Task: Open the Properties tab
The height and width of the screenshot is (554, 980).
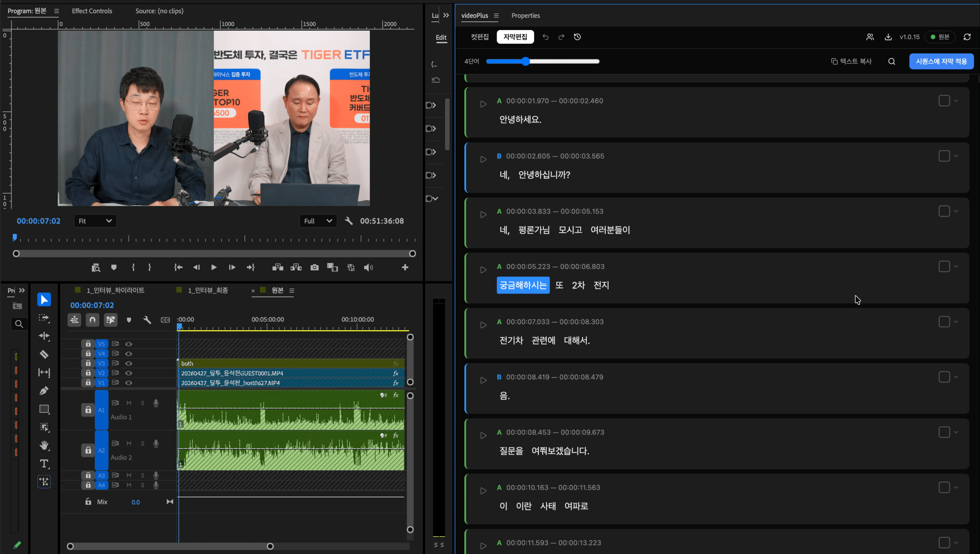Action: click(x=525, y=16)
